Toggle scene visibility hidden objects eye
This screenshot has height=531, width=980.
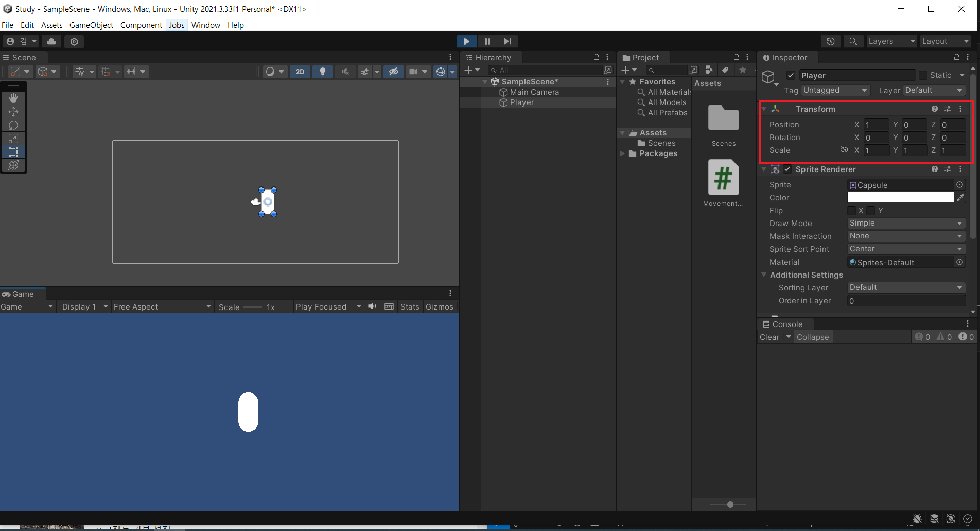394,72
